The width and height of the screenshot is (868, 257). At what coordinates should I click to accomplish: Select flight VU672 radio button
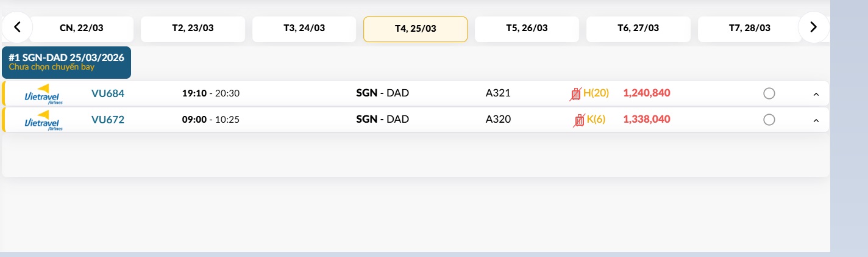point(769,120)
